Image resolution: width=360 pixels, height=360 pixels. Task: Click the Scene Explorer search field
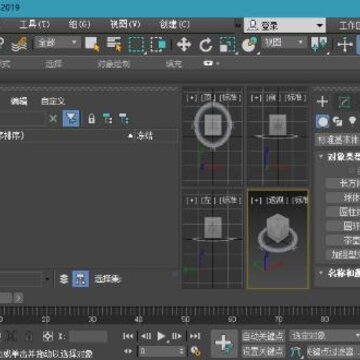click(22, 118)
